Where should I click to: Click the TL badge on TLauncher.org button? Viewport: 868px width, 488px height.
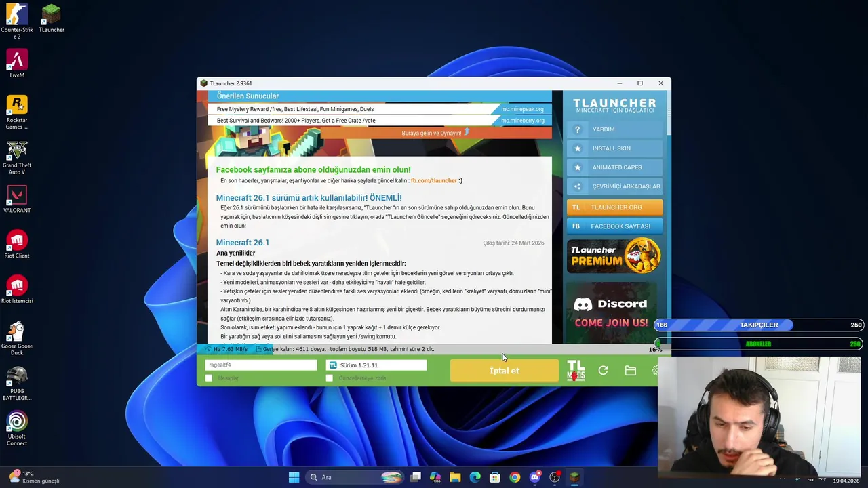(576, 207)
